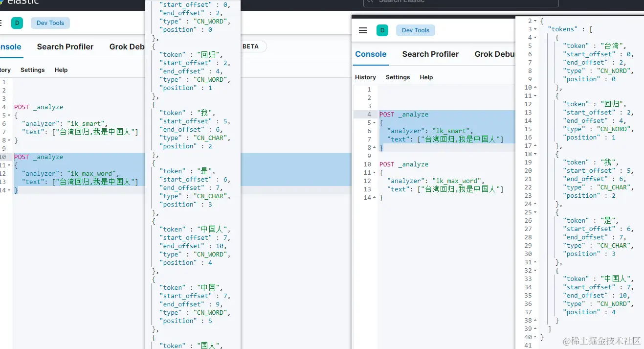The height and width of the screenshot is (349, 644).
Task: Click fold marker at output line 17
Action: click(x=535, y=146)
